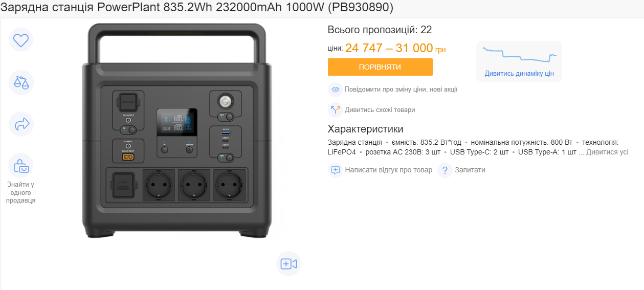Click the eye icon for price alerts
Screen dimensions: 644x290
(336, 90)
